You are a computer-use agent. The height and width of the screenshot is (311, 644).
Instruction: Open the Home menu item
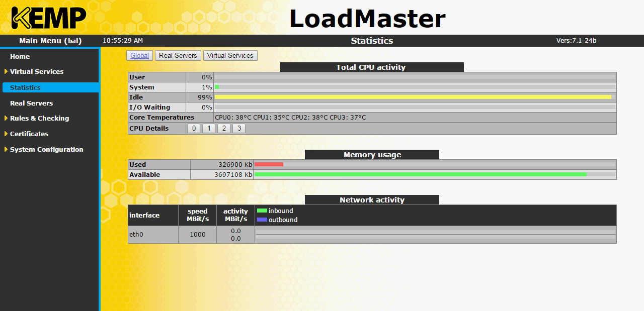(x=20, y=56)
